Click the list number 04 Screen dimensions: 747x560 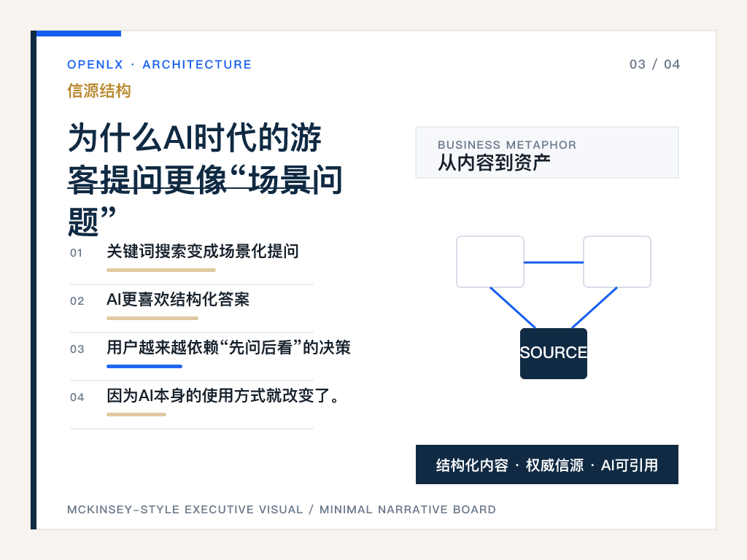tap(77, 397)
